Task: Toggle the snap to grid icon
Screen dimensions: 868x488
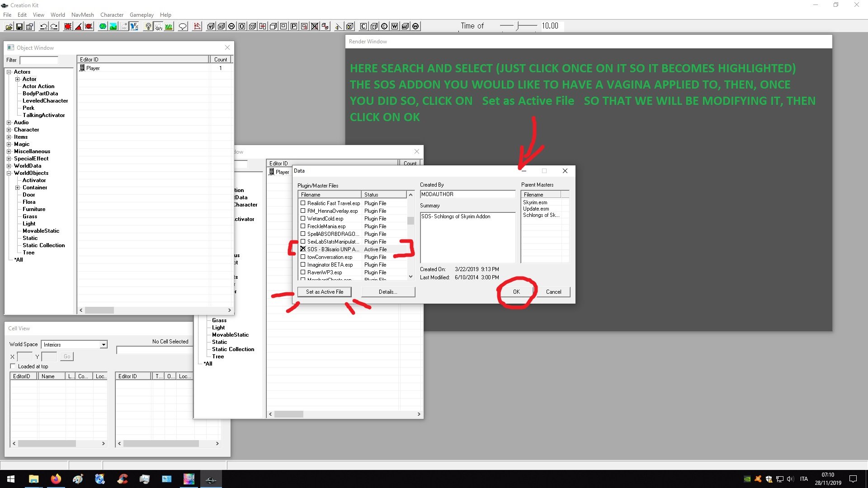Action: pos(68,27)
